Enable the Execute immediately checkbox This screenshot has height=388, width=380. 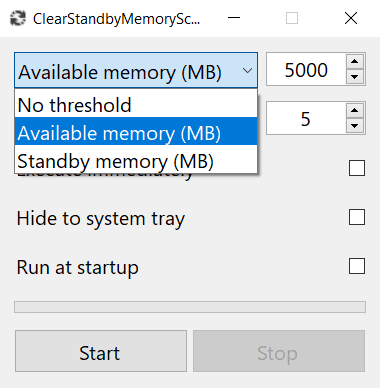click(357, 168)
